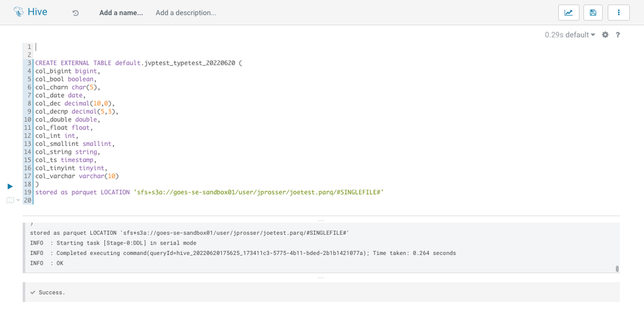This screenshot has height=313, width=644.
Task: Open the book snippet icon dropdown
Action: click(13, 200)
